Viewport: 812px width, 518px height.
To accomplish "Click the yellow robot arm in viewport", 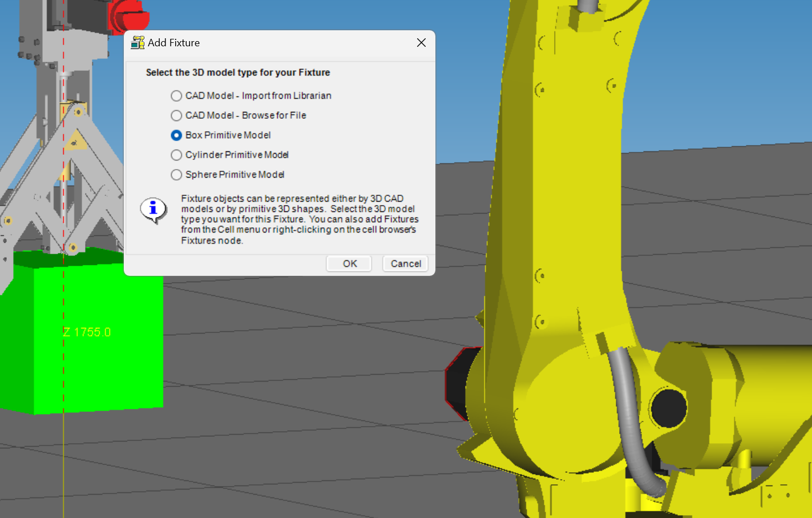I will click(x=576, y=228).
